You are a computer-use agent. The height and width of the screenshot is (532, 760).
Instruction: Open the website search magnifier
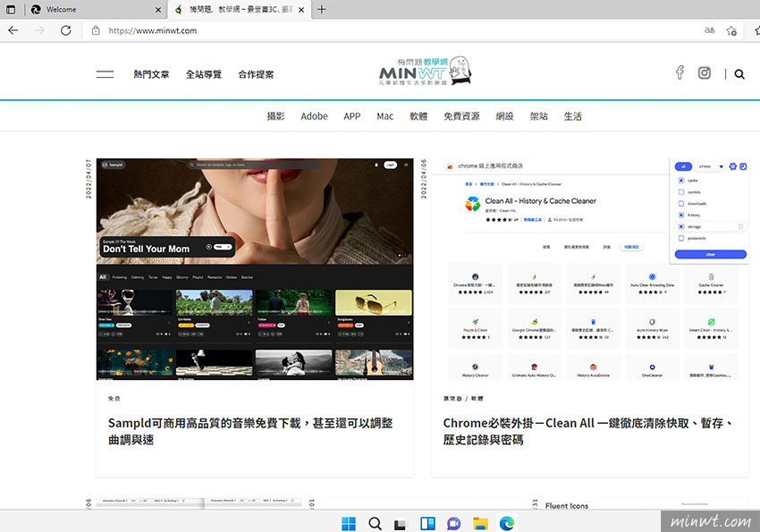point(739,74)
